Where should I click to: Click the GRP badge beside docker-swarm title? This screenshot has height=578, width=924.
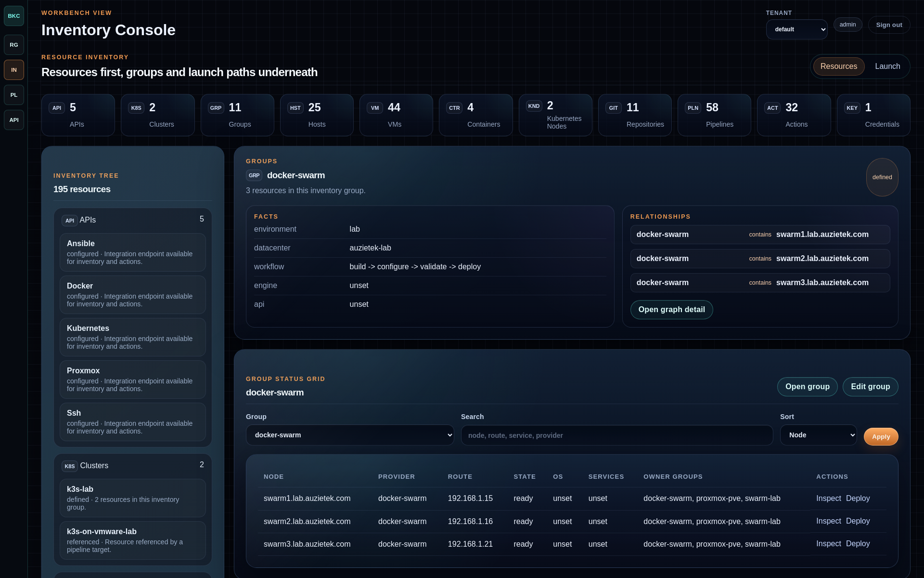click(x=254, y=175)
